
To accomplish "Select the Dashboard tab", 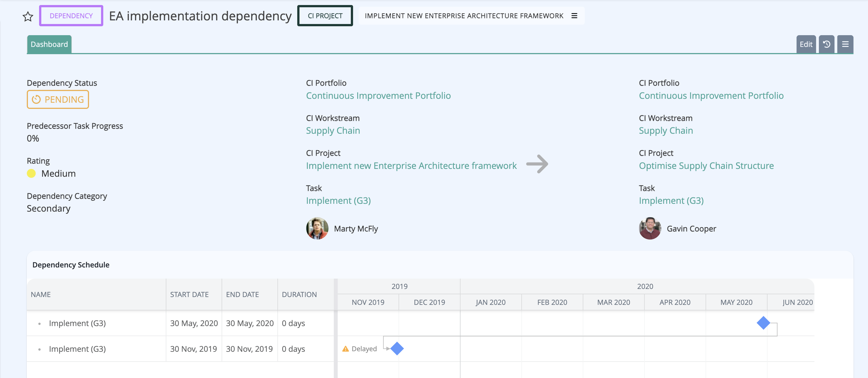I will point(49,44).
